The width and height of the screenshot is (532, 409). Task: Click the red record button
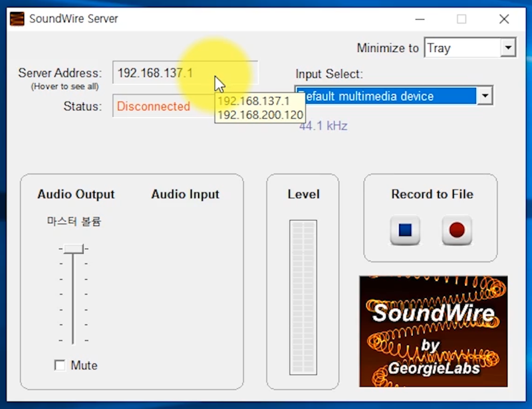click(458, 231)
